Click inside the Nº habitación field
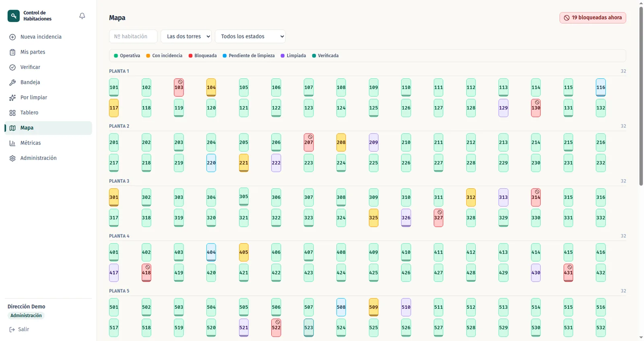This screenshot has width=644, height=341. (x=133, y=36)
